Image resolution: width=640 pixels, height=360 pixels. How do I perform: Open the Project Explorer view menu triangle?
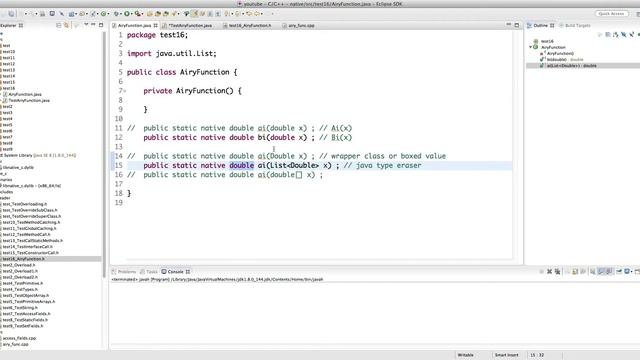point(86,25)
